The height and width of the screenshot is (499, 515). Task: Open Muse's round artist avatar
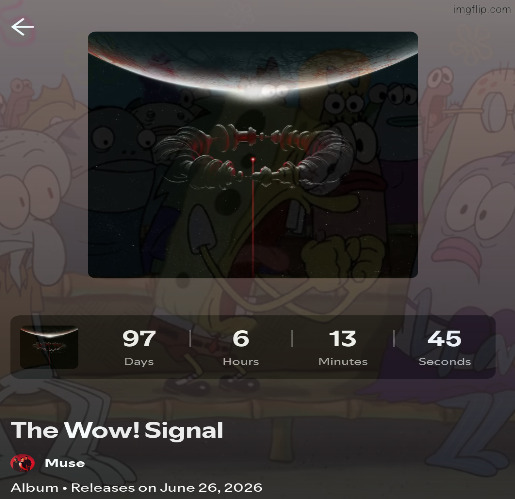(x=23, y=463)
